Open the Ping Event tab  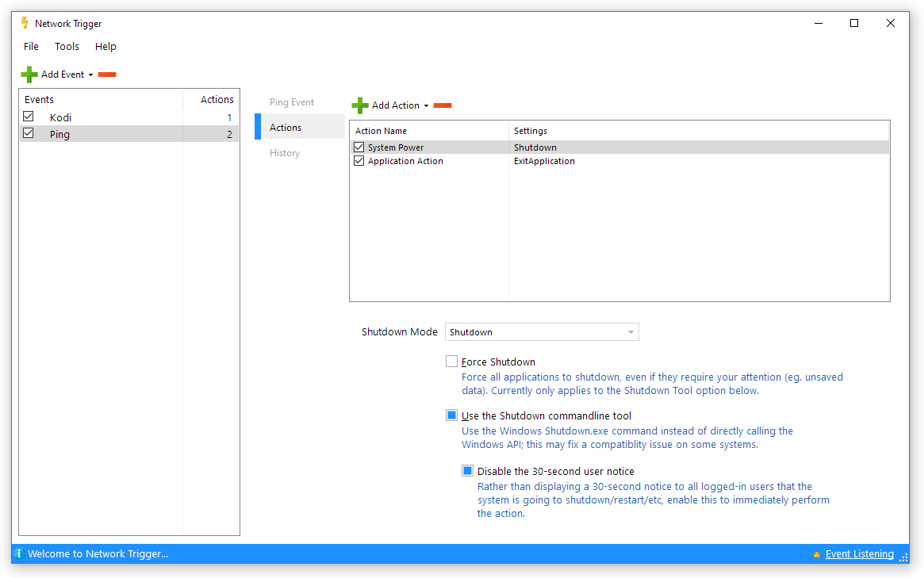[292, 102]
